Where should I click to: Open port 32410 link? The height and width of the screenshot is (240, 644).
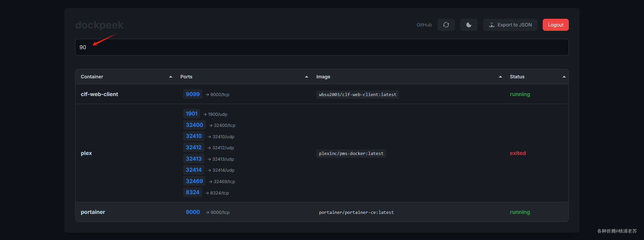(194, 136)
